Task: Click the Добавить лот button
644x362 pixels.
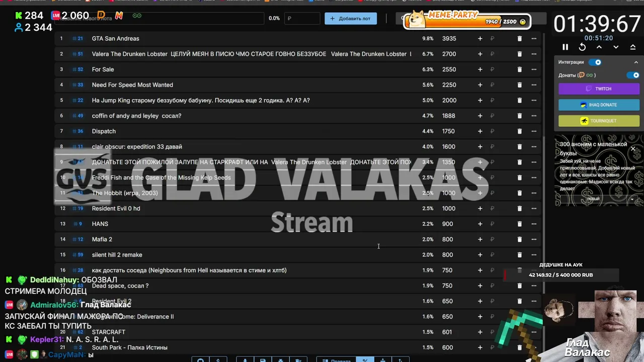Action: [x=351, y=19]
